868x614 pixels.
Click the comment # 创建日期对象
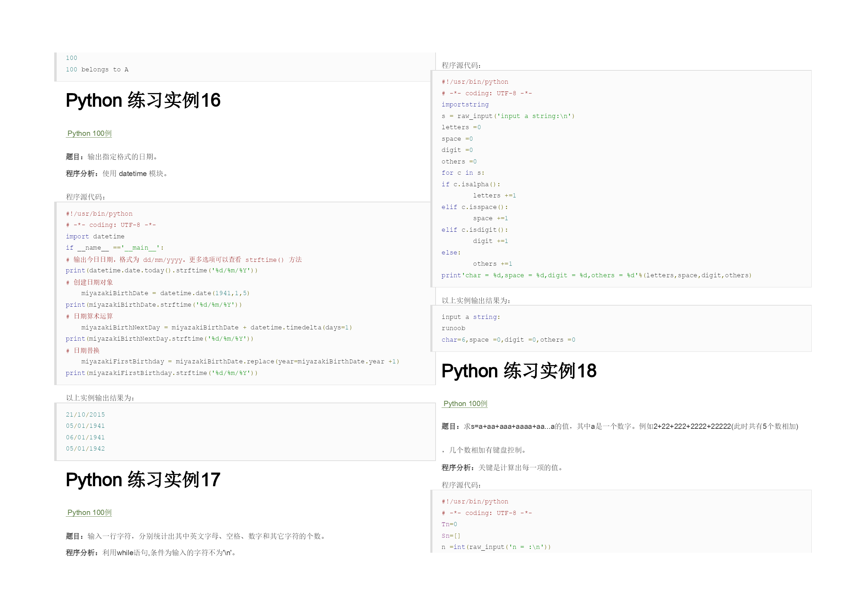[89, 282]
